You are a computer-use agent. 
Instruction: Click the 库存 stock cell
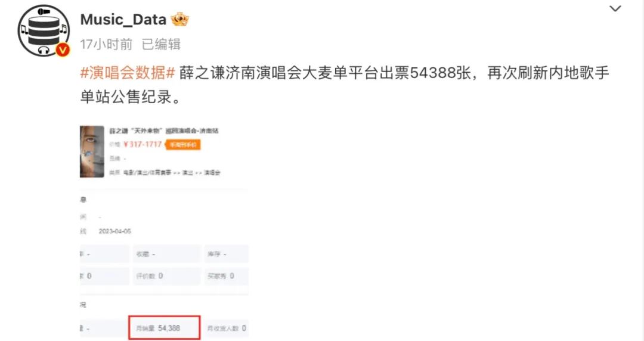click(227, 255)
